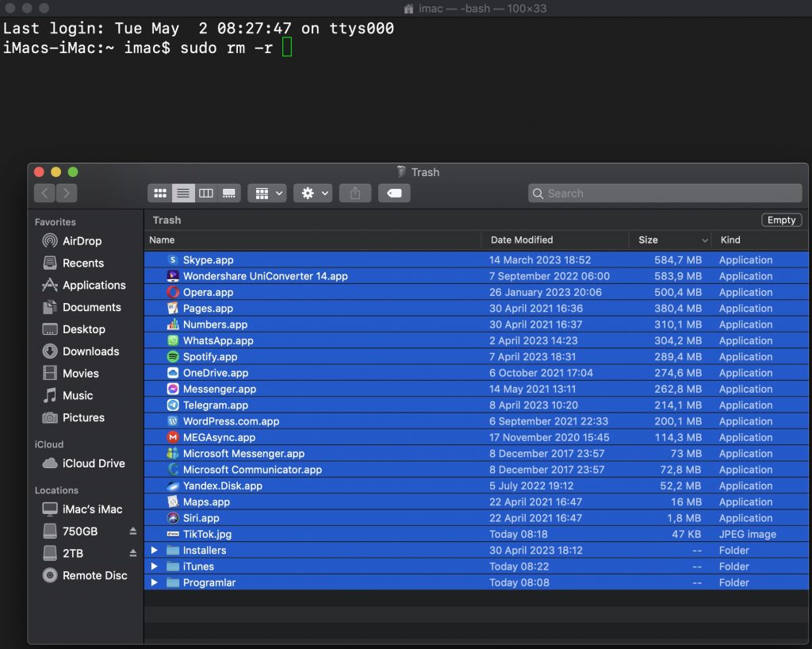Click the Edit Tags toolbar icon
This screenshot has width=812, height=649.
coord(394,193)
